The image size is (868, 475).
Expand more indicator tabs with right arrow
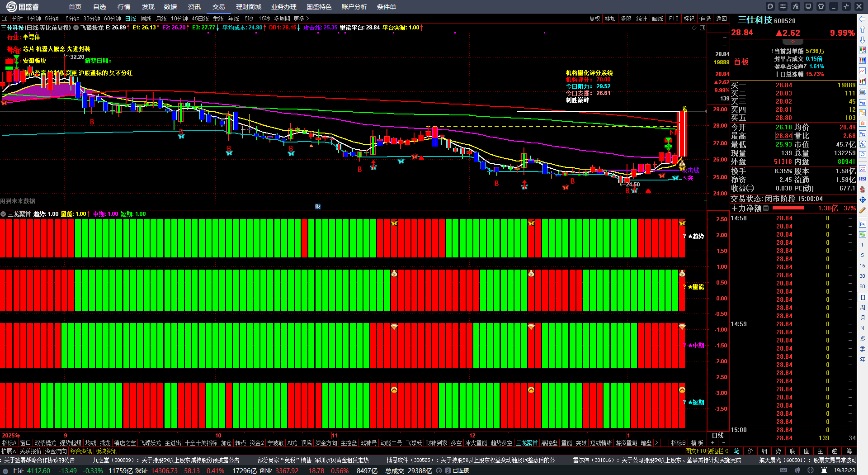(656, 443)
